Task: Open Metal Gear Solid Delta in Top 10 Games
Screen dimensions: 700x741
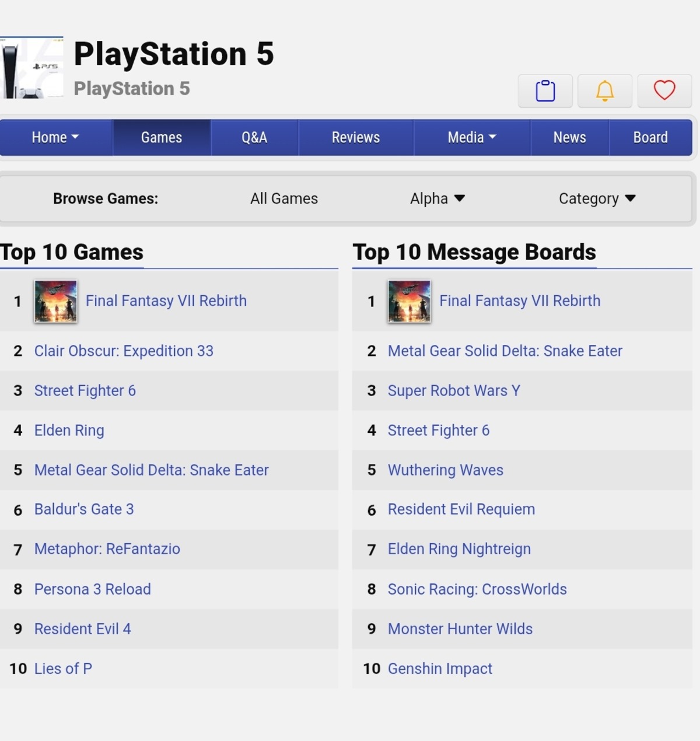Action: pos(152,470)
